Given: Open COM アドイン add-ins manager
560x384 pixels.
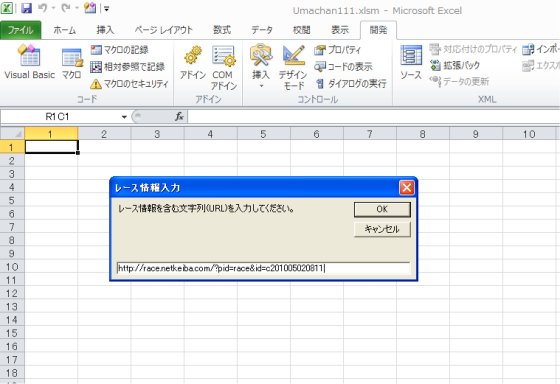Looking at the screenshot, I should [224, 68].
